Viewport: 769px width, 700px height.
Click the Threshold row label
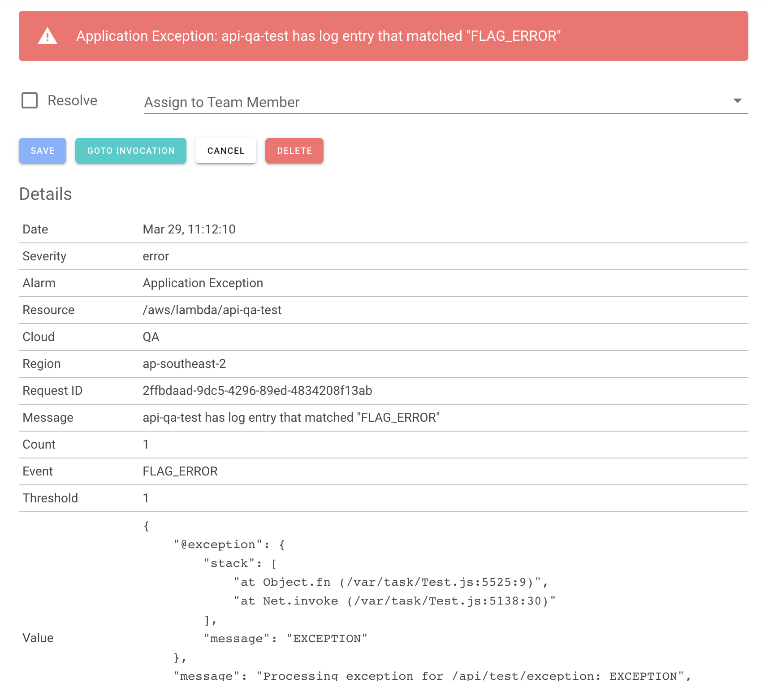click(50, 498)
